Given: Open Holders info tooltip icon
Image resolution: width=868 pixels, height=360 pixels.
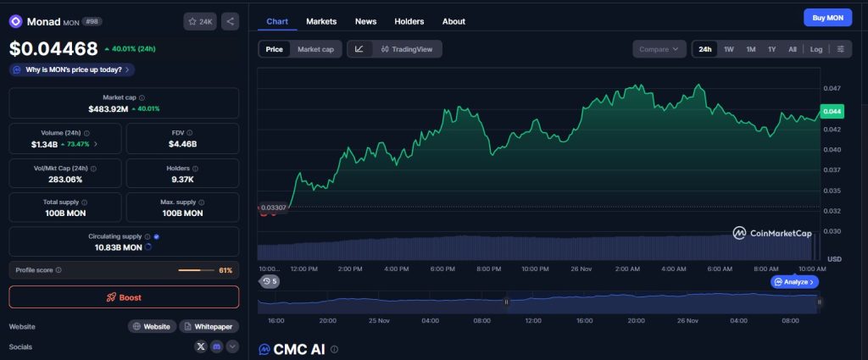Looking at the screenshot, I should coord(195,169).
